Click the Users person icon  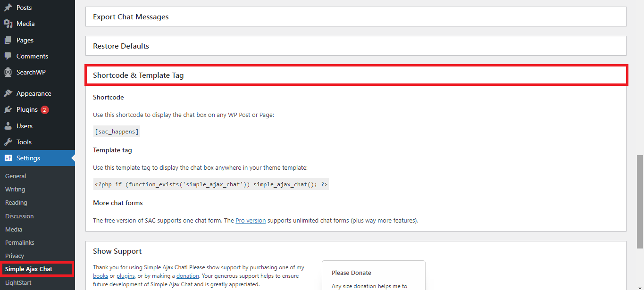(8, 126)
